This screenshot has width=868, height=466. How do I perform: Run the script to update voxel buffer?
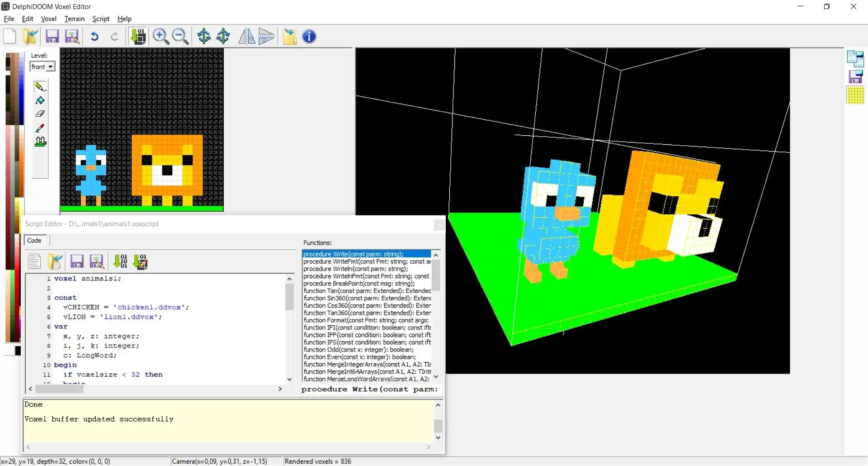tap(141, 262)
